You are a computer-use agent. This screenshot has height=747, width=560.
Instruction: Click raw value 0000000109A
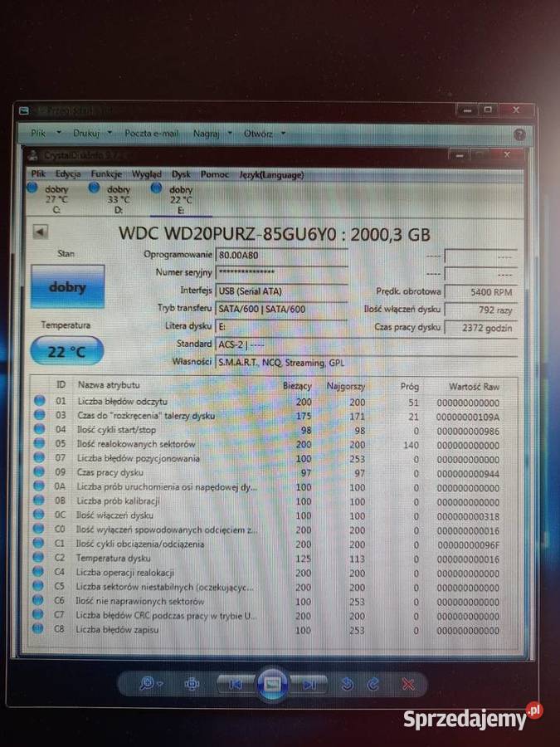click(468, 417)
